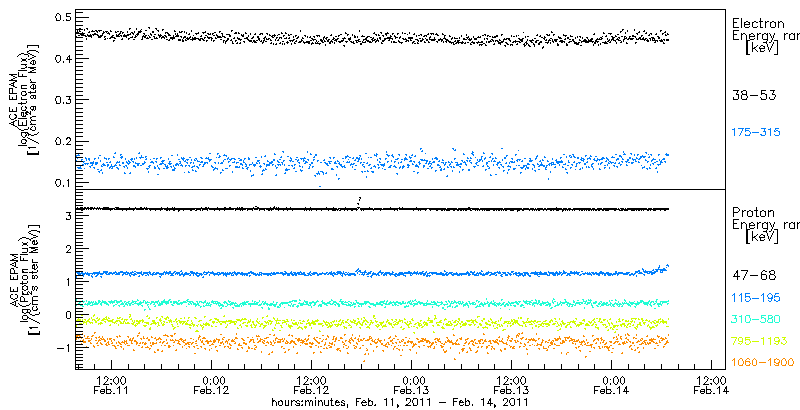Click the '0:00 Feb.14' time axis label

tap(611, 386)
